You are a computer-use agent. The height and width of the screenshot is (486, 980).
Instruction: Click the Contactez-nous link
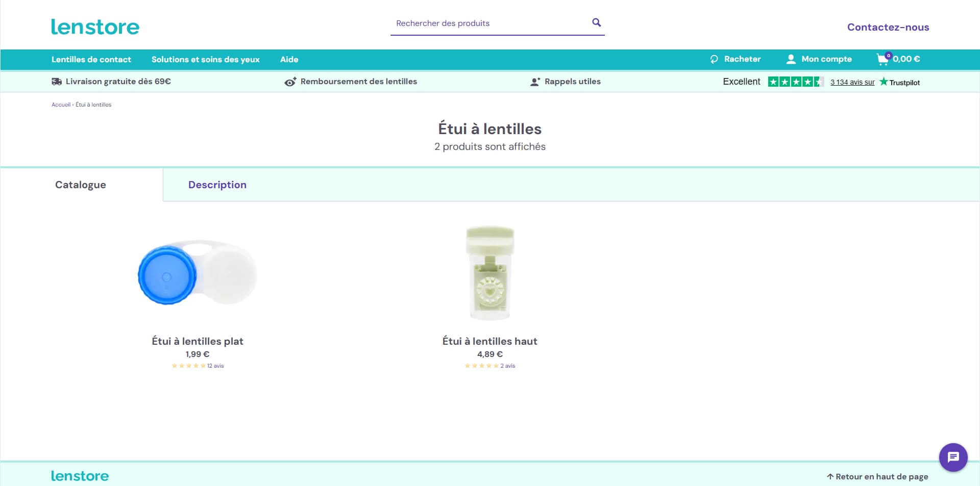pyautogui.click(x=888, y=27)
